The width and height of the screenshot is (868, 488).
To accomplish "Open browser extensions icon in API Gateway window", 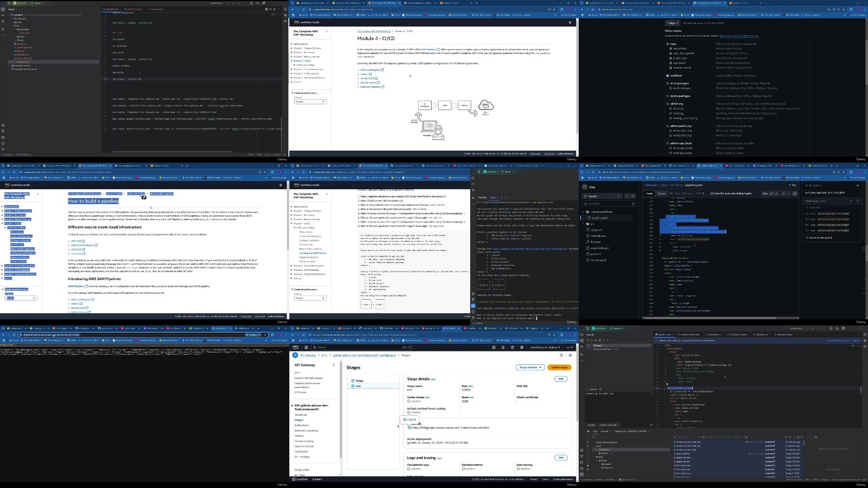I will [562, 335].
